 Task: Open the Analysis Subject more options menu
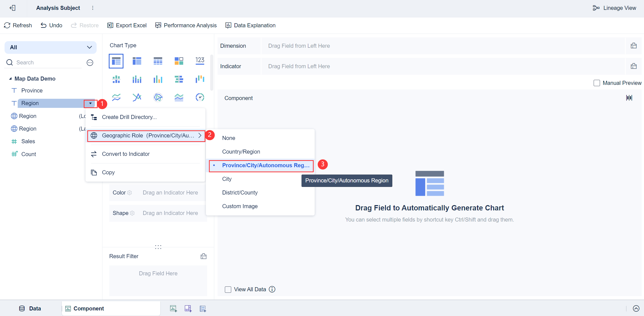pyautogui.click(x=93, y=8)
